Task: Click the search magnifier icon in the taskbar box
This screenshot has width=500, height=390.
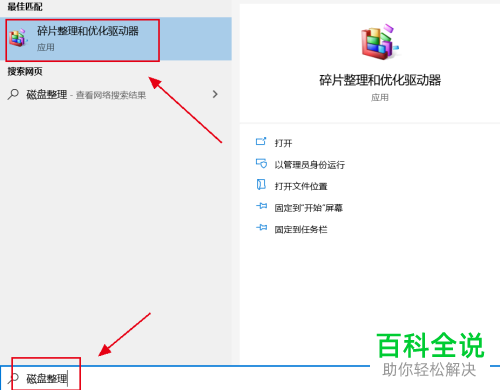Action: pos(13,378)
